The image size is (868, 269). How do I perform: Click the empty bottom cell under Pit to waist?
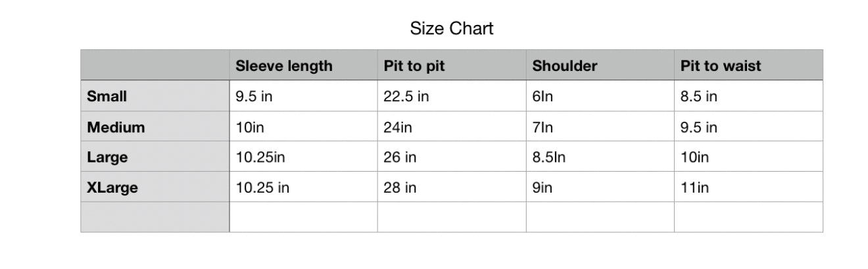[x=748, y=217]
